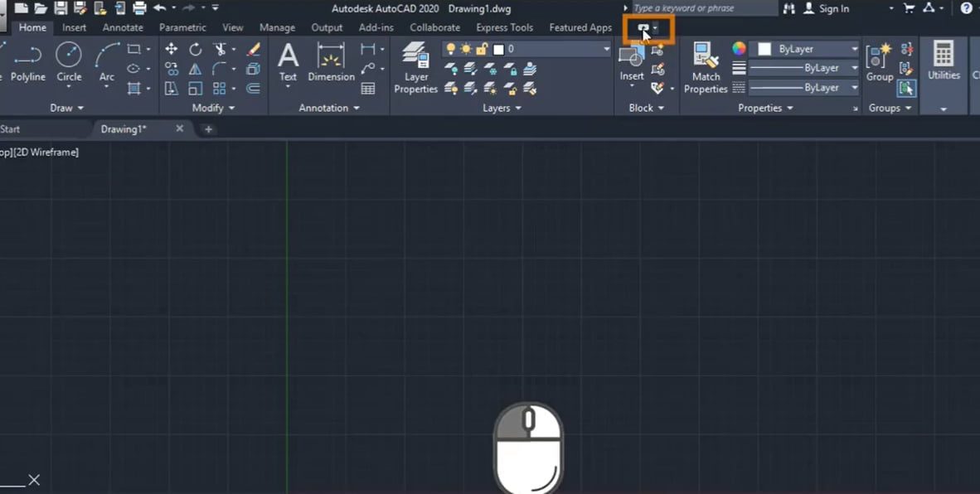Select the Trim scissors tool
Image resolution: width=980 pixels, height=494 pixels.
tap(220, 49)
